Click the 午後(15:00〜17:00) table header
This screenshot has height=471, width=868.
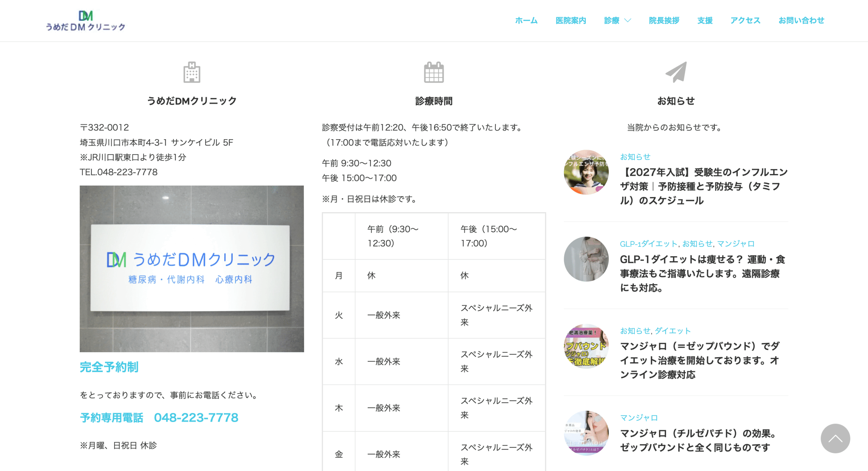pyautogui.click(x=497, y=236)
